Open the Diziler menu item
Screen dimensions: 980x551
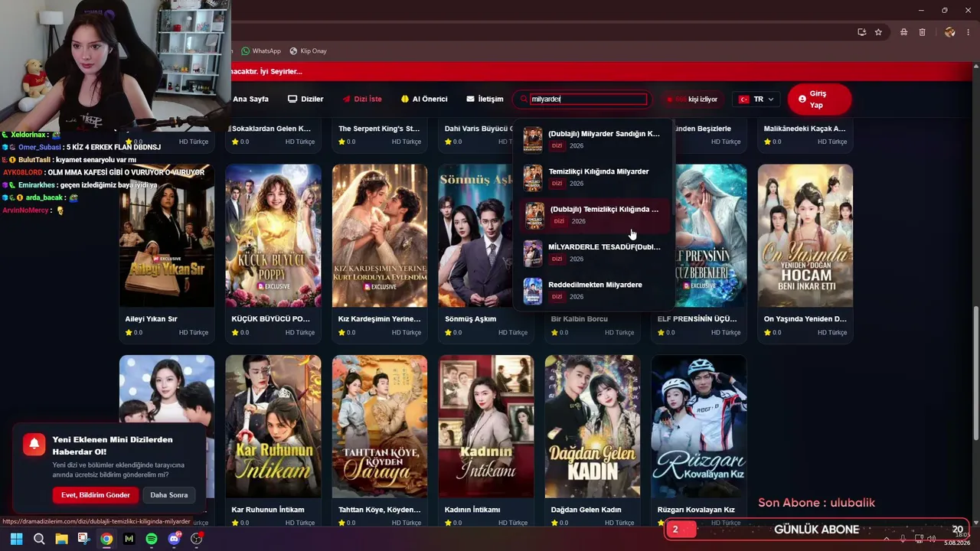click(x=305, y=99)
